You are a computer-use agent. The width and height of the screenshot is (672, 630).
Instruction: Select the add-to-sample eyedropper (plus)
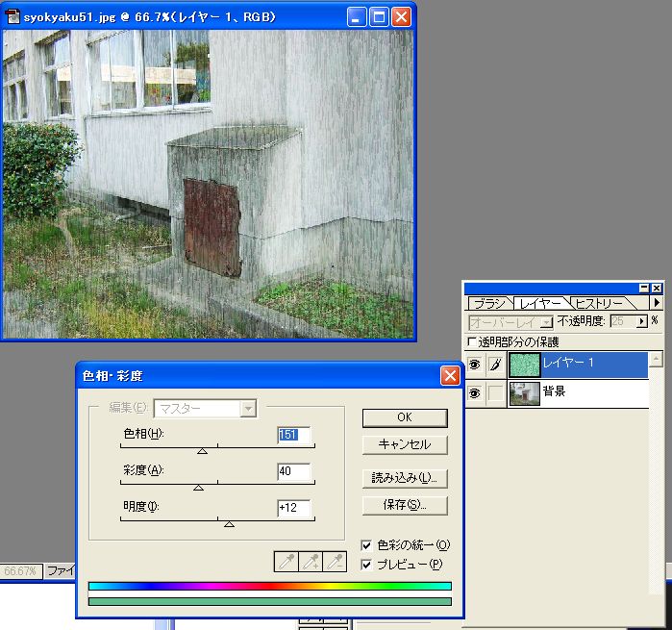tap(311, 563)
